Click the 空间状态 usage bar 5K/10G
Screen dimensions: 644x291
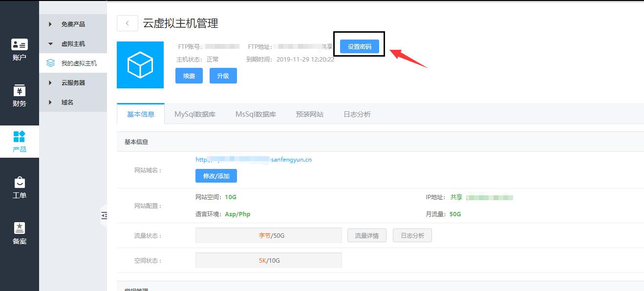[x=269, y=261]
